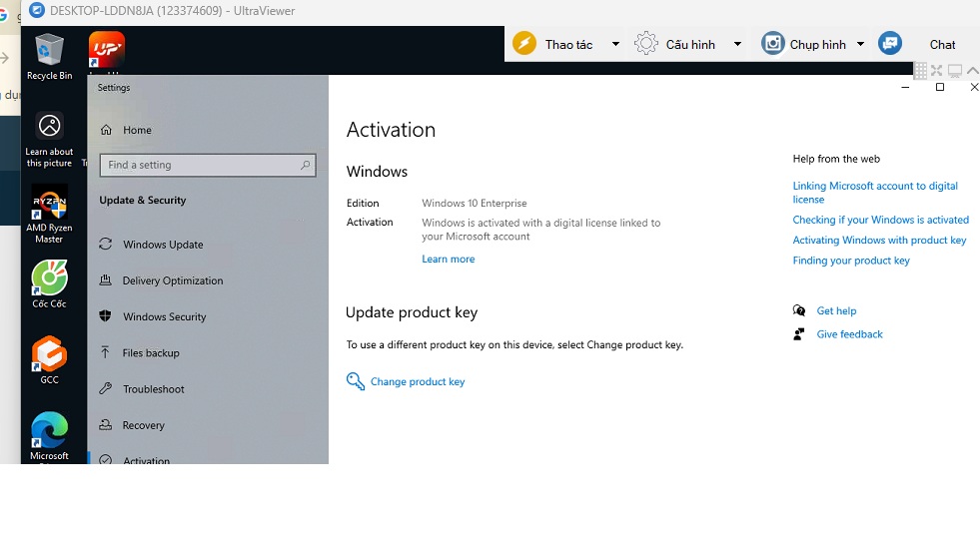Screen dimensions: 980x539
Task: Select Windows Security in sidebar
Action: point(165,316)
